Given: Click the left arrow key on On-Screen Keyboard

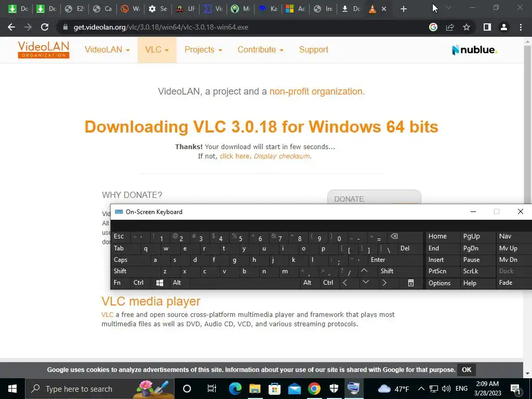Looking at the screenshot, I should pyautogui.click(x=345, y=283).
